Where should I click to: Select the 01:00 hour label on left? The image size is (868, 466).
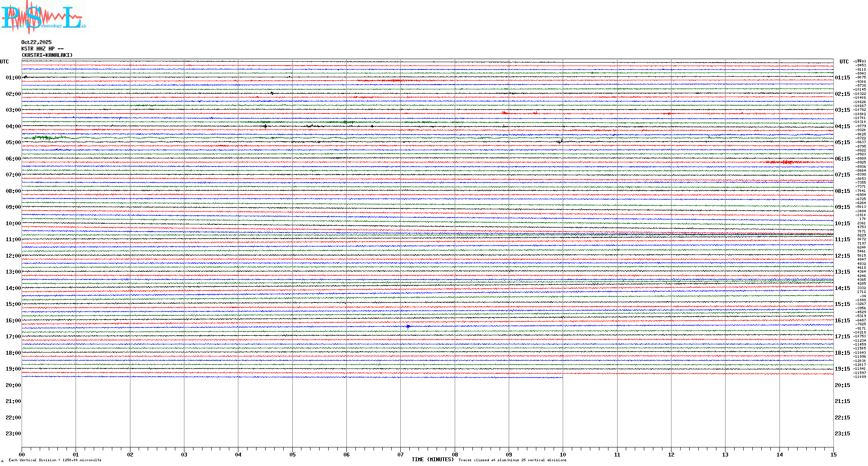[13, 78]
